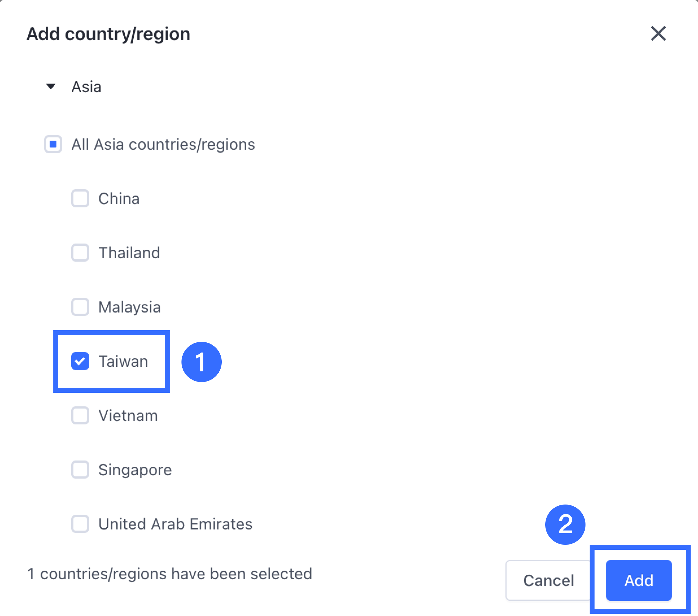Tick the Vietnam checkbox
The image size is (698, 616).
80,416
